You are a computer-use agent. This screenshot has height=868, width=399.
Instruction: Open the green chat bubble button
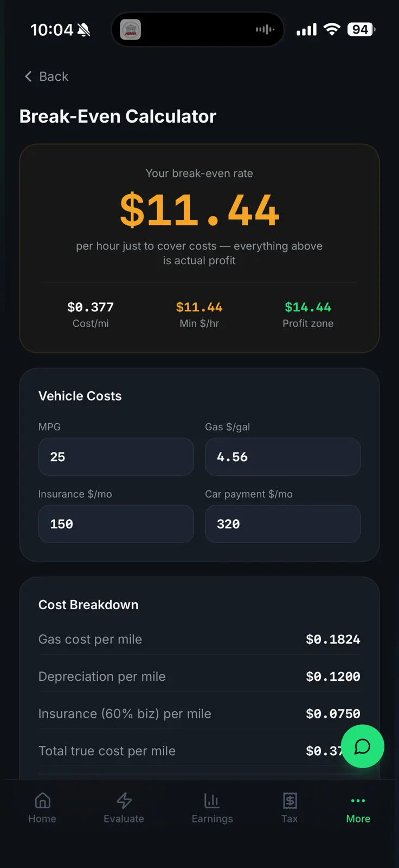coord(363,746)
